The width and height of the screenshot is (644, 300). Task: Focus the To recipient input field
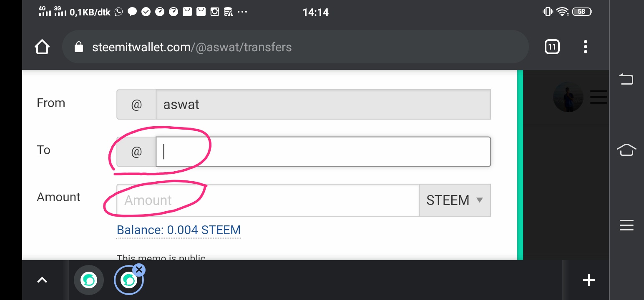[323, 152]
